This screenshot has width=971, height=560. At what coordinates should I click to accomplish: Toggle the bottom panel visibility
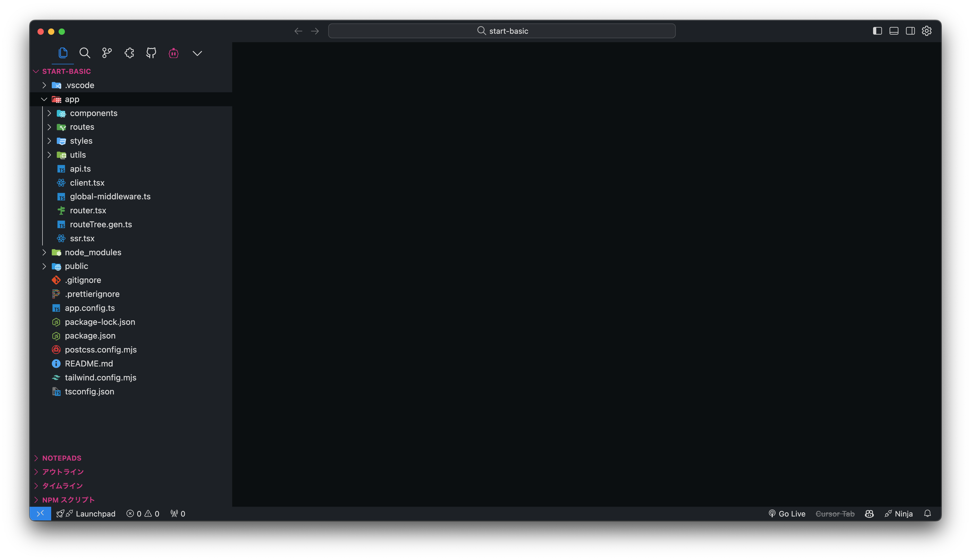click(x=894, y=31)
